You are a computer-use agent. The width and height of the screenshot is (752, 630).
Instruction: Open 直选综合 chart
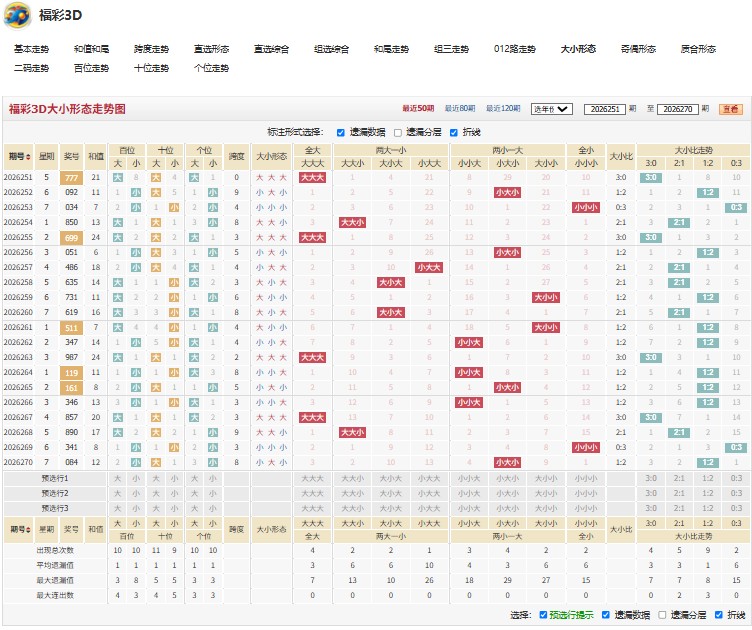[x=271, y=49]
